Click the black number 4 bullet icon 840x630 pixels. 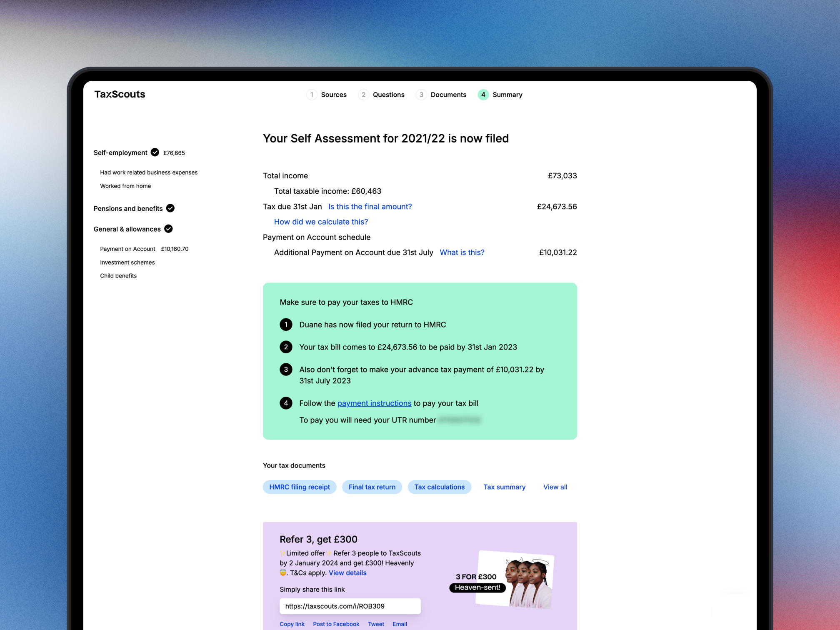click(286, 403)
